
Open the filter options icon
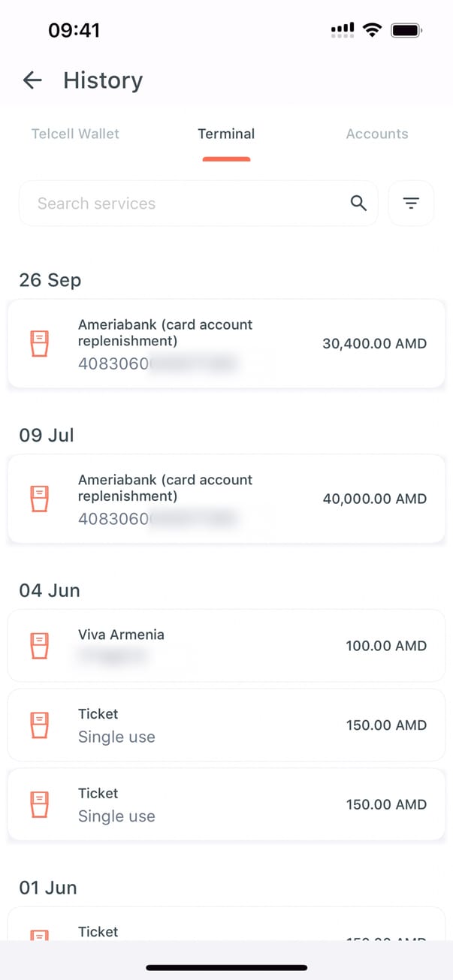pyautogui.click(x=411, y=203)
